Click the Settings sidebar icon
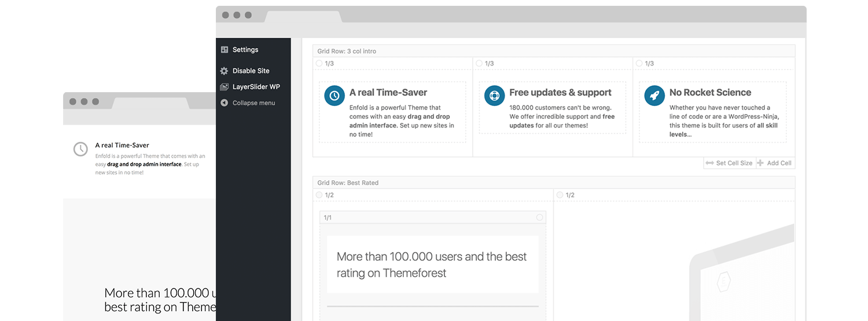 225,50
